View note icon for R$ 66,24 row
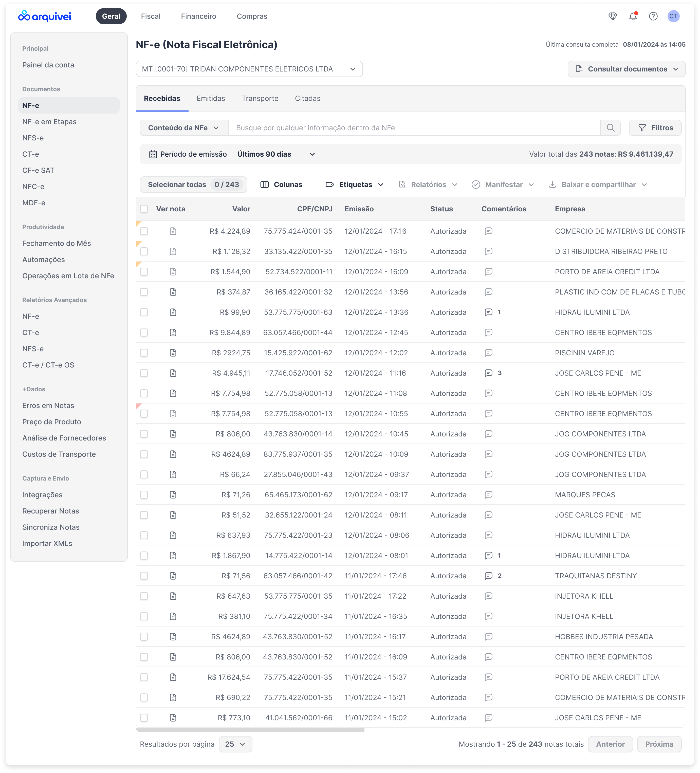Screen dimensions: 700x773 pyautogui.click(x=173, y=475)
